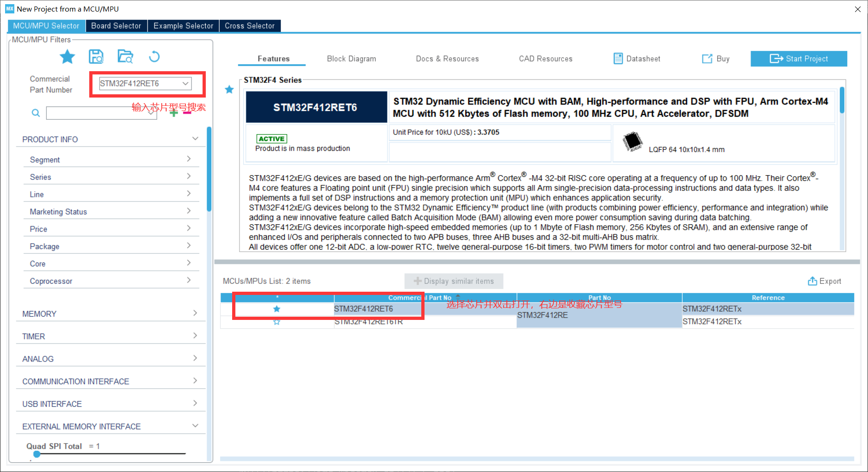The height and width of the screenshot is (472, 868).
Task: Click the load saved search folder icon
Action: pyautogui.click(x=125, y=57)
